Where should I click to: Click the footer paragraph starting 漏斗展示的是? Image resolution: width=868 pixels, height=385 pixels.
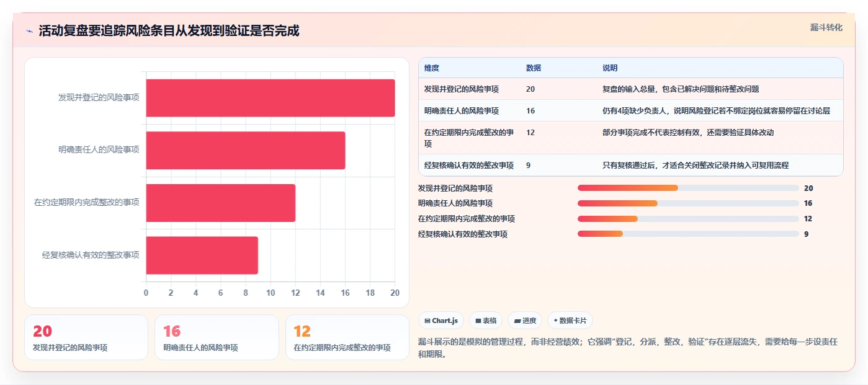[628, 348]
